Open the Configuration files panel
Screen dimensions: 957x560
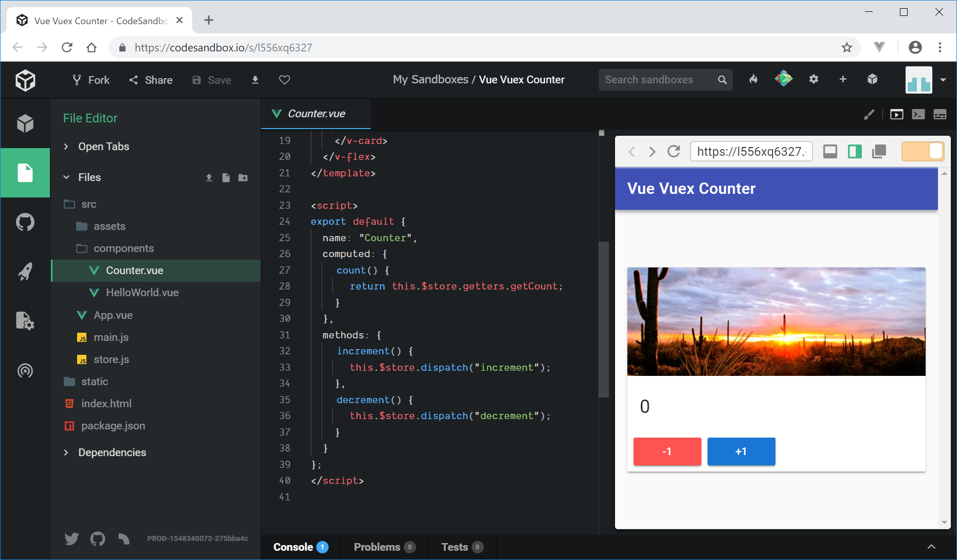(x=25, y=321)
